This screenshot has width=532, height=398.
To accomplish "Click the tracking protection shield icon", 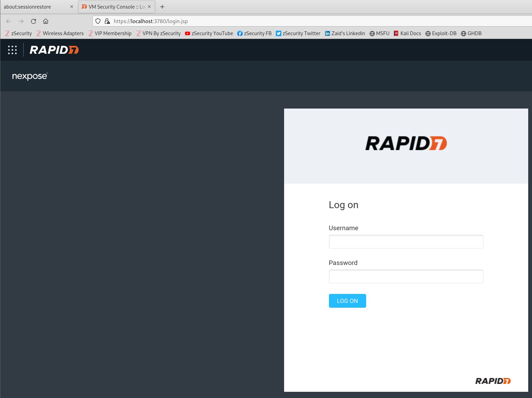I will pyautogui.click(x=98, y=21).
